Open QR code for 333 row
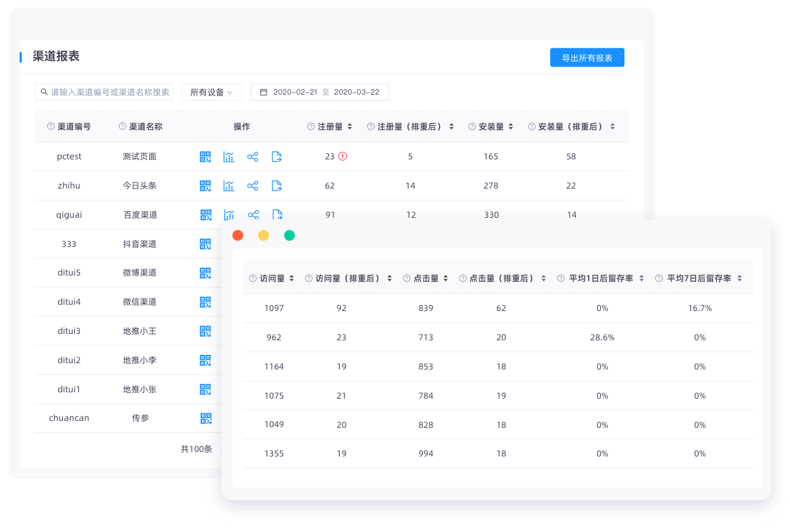 coord(205,244)
